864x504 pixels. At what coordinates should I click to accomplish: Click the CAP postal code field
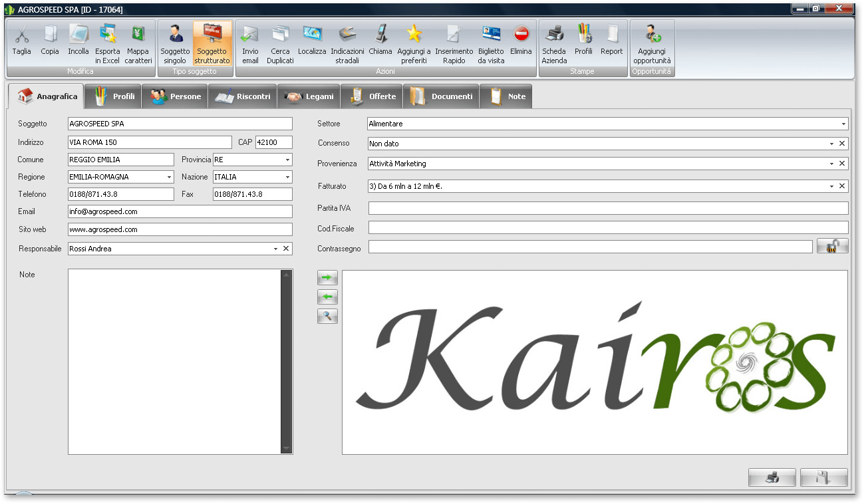(x=274, y=142)
